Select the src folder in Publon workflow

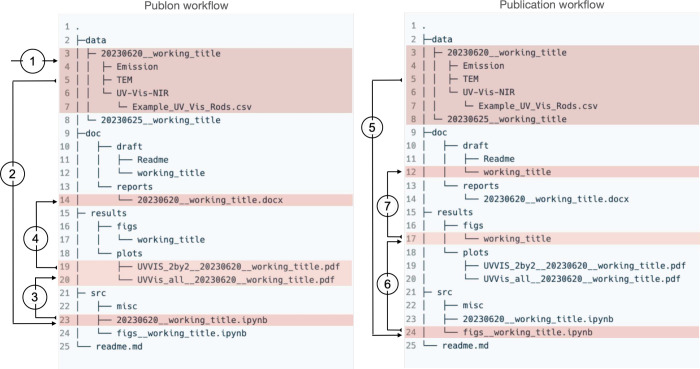(x=98, y=293)
